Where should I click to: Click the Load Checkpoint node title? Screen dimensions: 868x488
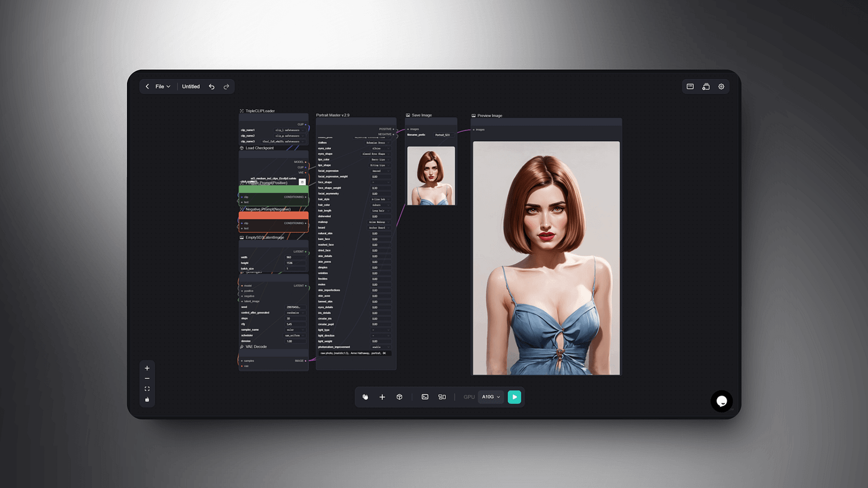[260, 148]
